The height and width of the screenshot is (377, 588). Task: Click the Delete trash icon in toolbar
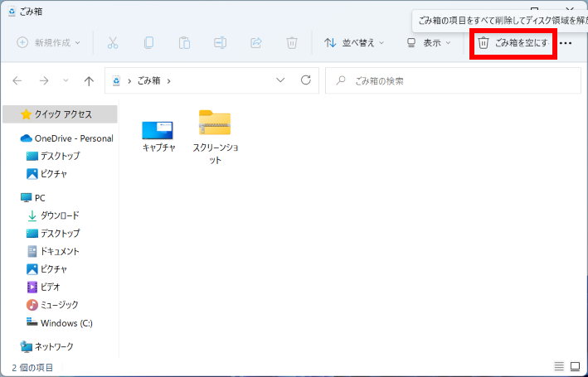coord(292,43)
